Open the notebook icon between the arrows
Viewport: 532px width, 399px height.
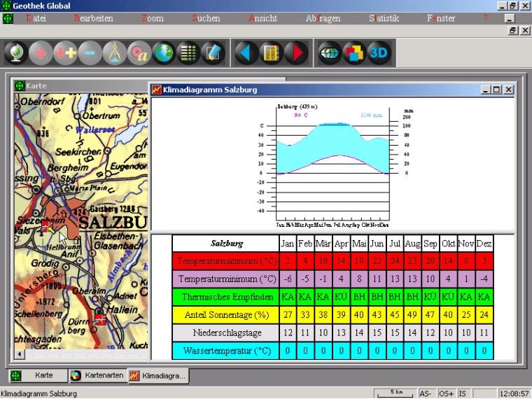point(270,53)
